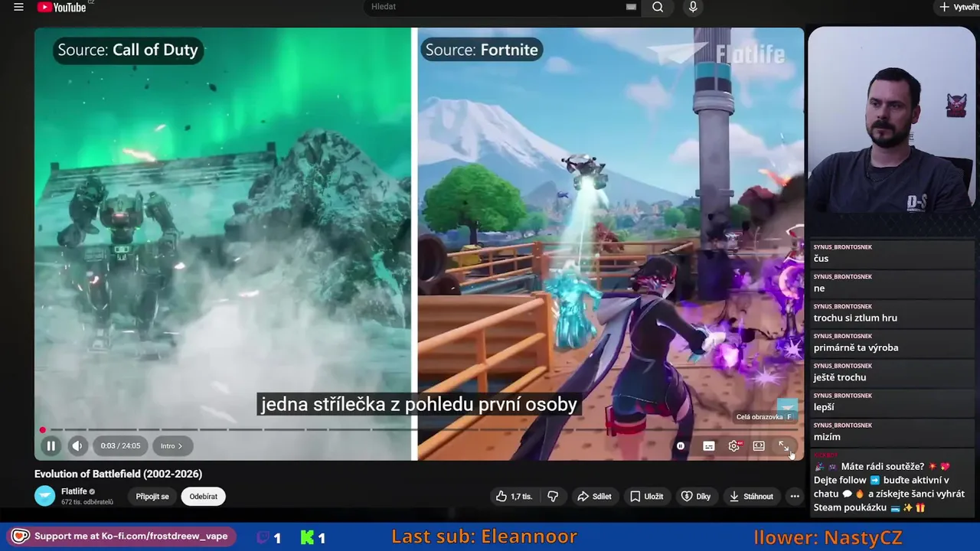Share the video via Sdílet

594,497
